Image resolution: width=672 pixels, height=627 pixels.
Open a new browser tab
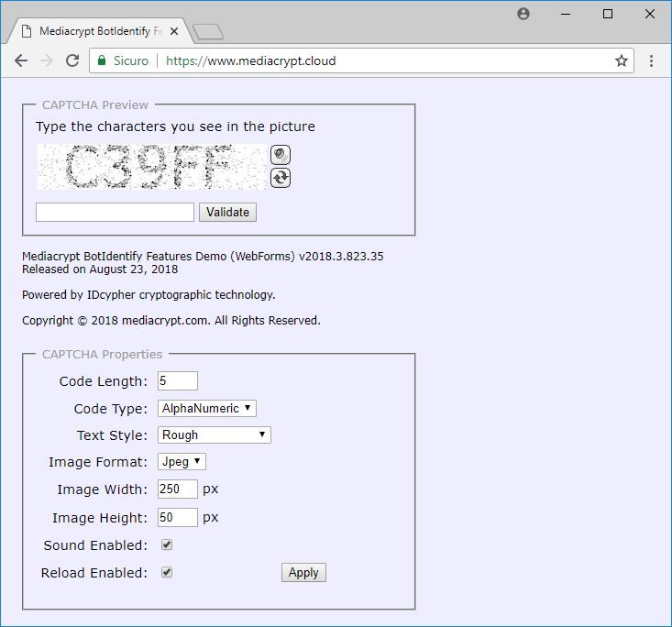click(x=209, y=32)
